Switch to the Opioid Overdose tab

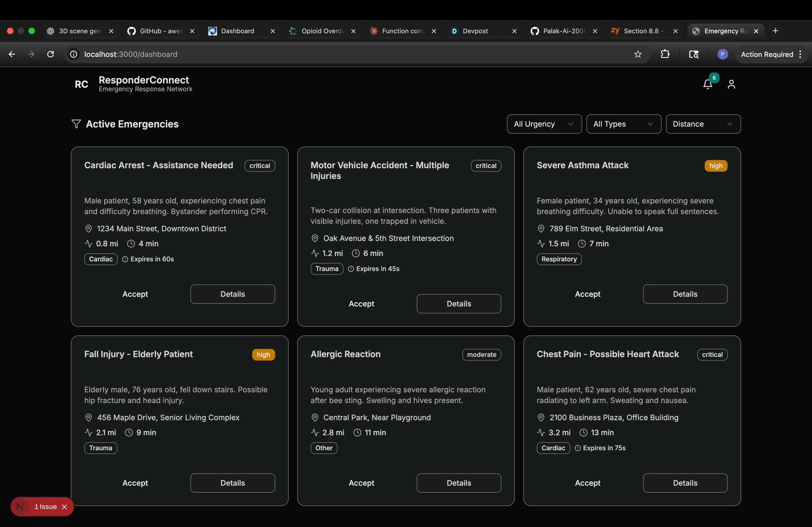[322, 31]
